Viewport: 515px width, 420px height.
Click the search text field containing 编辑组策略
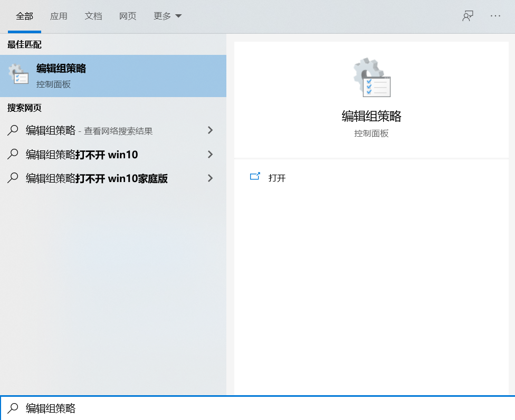tap(264, 408)
